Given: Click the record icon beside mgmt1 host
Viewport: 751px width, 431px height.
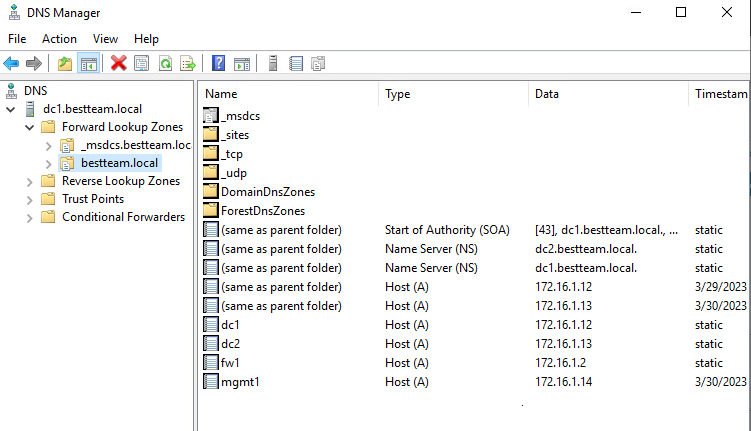Looking at the screenshot, I should click(x=211, y=382).
